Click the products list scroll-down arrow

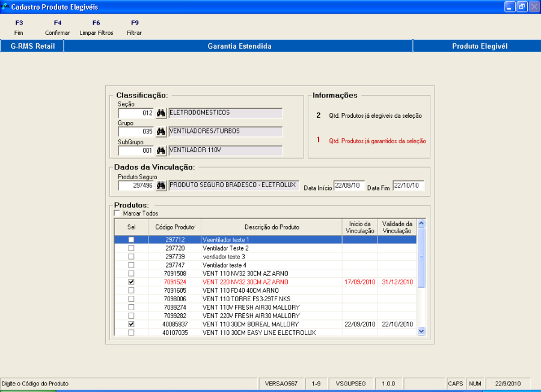[421, 331]
